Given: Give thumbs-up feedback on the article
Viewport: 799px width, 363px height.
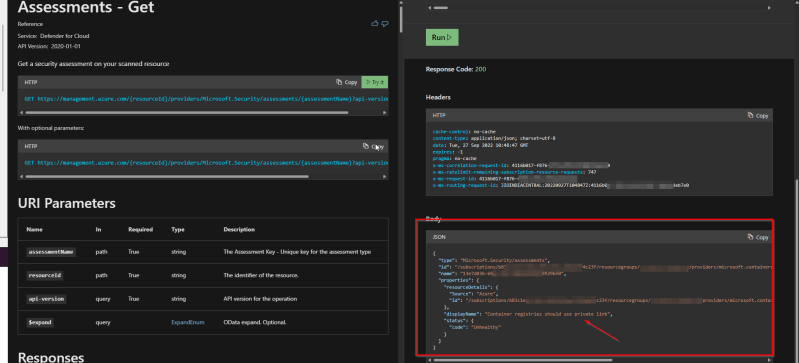Looking at the screenshot, I should 375,23.
